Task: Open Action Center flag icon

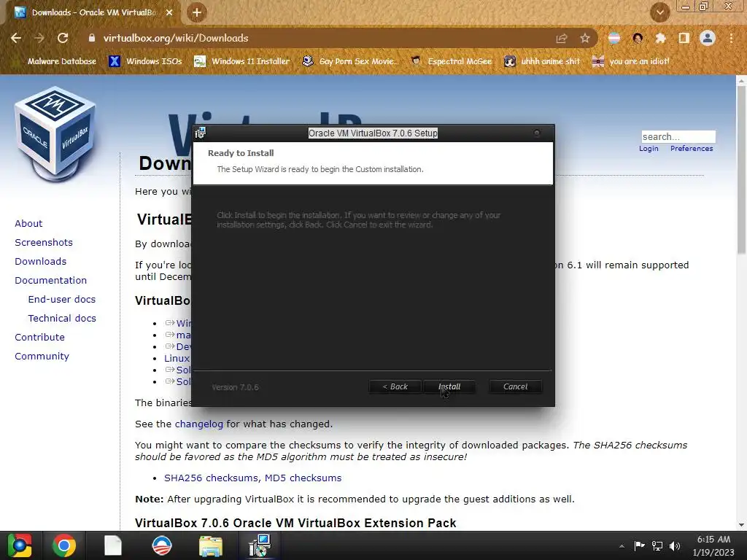Action: (x=639, y=545)
